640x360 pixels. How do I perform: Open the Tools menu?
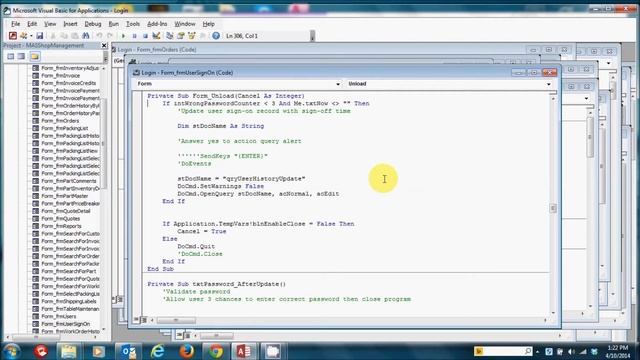(133, 24)
